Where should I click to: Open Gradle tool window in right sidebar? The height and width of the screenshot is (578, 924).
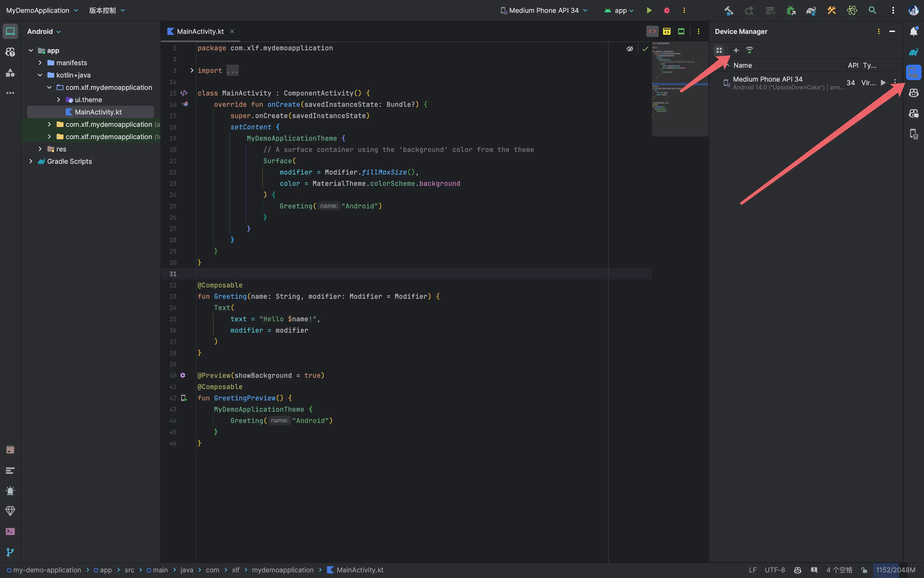click(x=914, y=52)
